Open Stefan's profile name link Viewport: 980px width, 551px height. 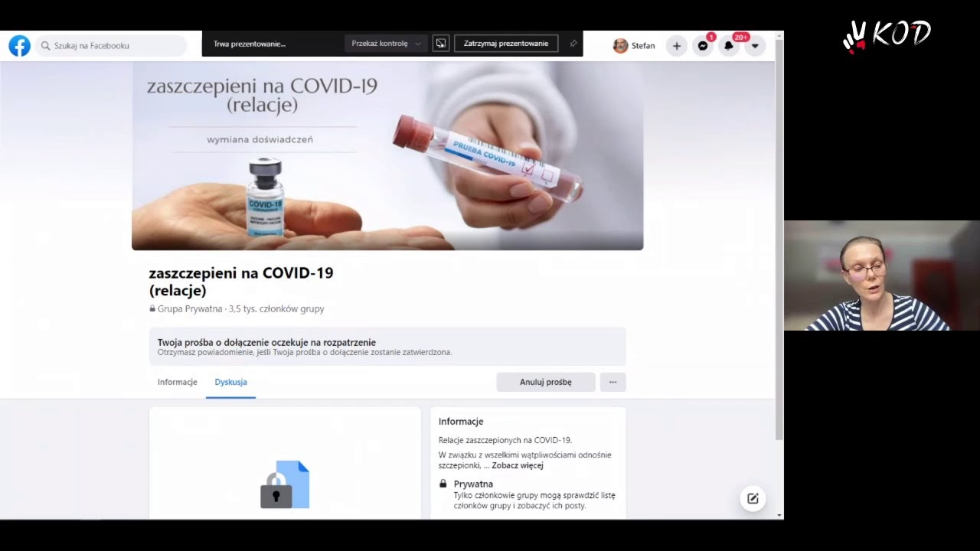(643, 46)
